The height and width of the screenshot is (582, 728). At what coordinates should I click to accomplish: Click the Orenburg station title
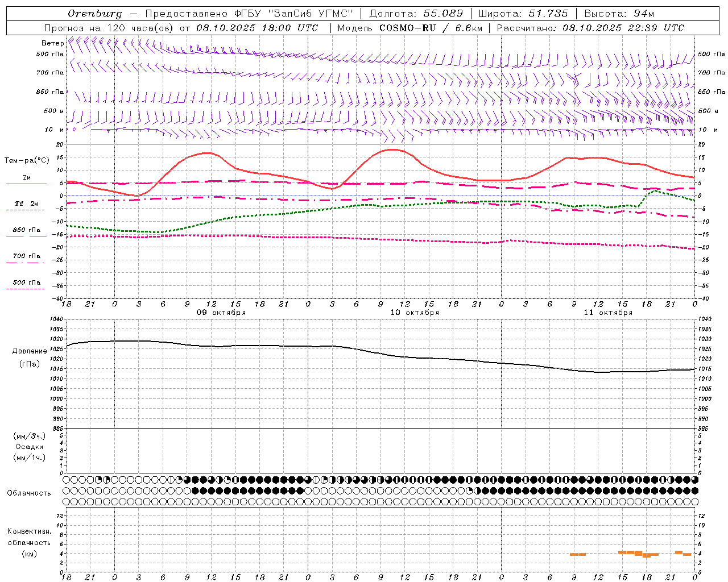pos(94,14)
